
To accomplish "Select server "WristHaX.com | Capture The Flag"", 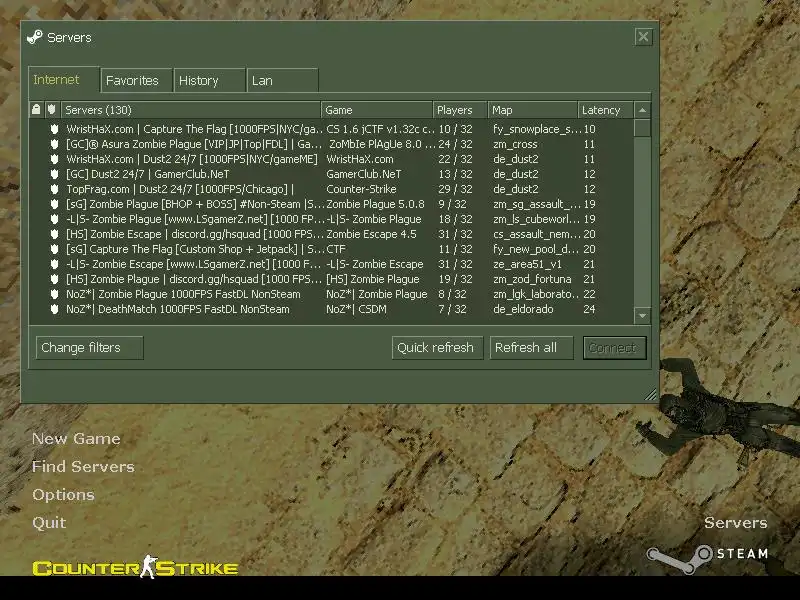I will (x=331, y=129).
